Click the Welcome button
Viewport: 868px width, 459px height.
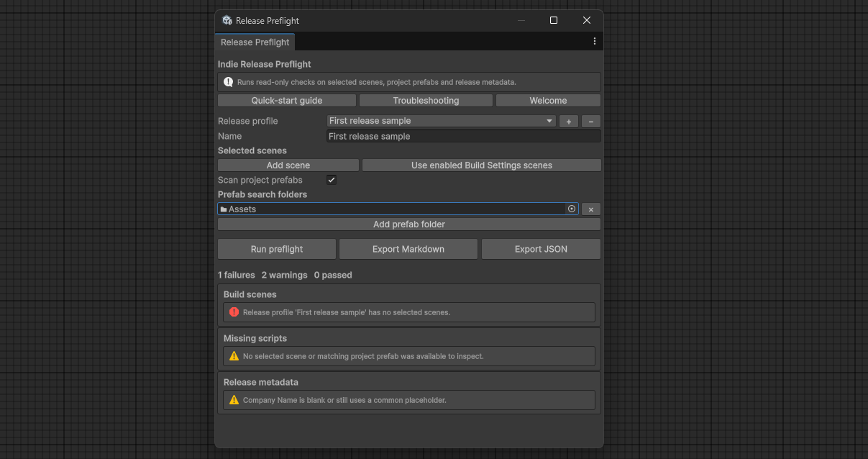click(x=548, y=101)
